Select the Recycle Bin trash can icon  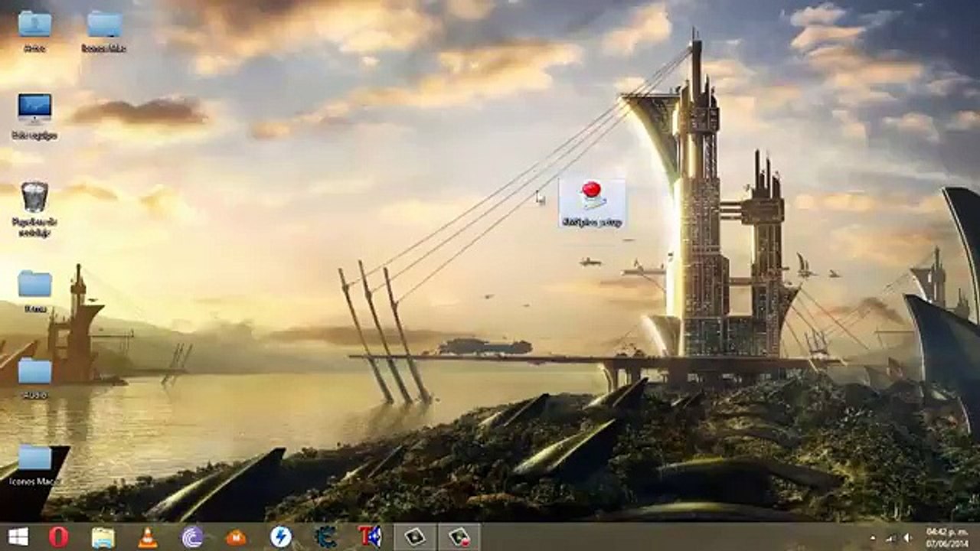(x=34, y=208)
